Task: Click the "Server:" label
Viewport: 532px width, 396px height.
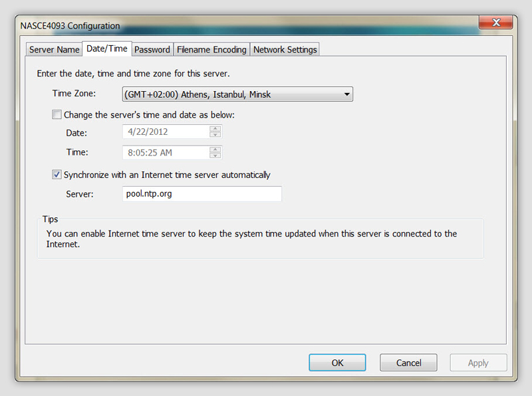Action: pyautogui.click(x=80, y=194)
